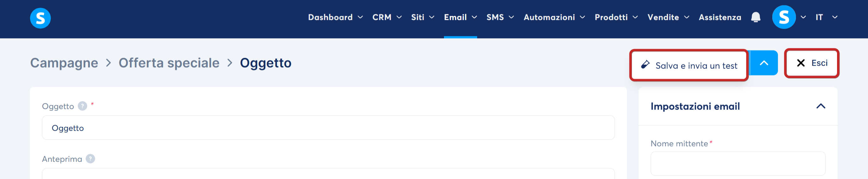Go to Offerta speciale breadcrumb
Screen dimensions: 868x179
pos(169,63)
